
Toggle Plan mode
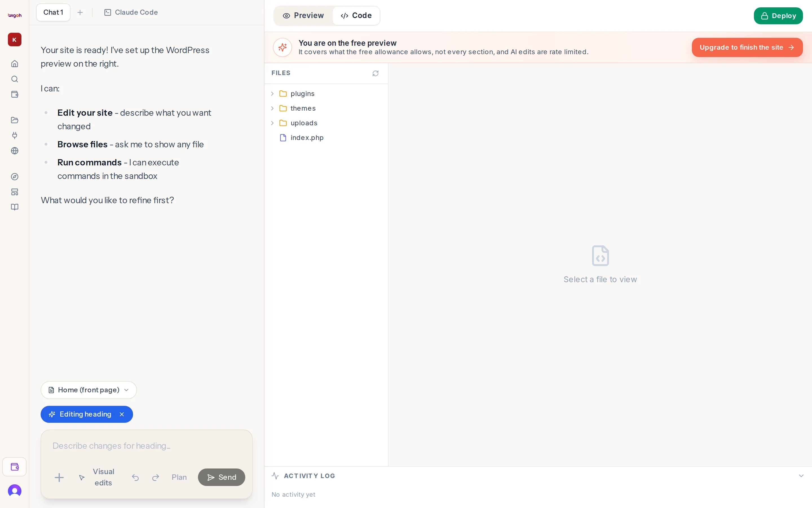pyautogui.click(x=179, y=478)
